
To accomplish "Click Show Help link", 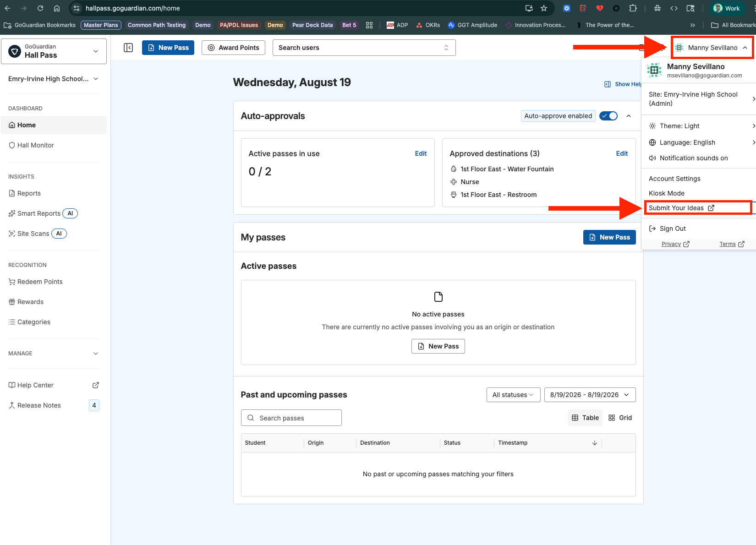I will pyautogui.click(x=623, y=84).
